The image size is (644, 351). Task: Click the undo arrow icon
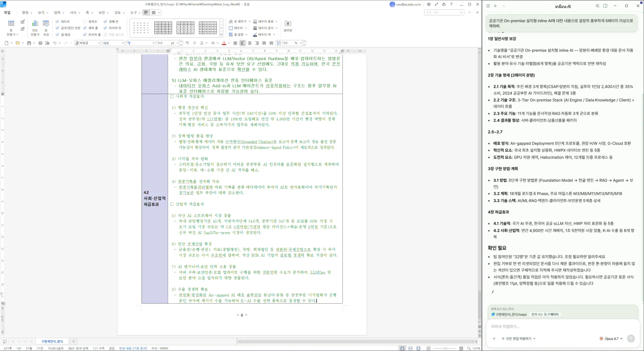55,43
